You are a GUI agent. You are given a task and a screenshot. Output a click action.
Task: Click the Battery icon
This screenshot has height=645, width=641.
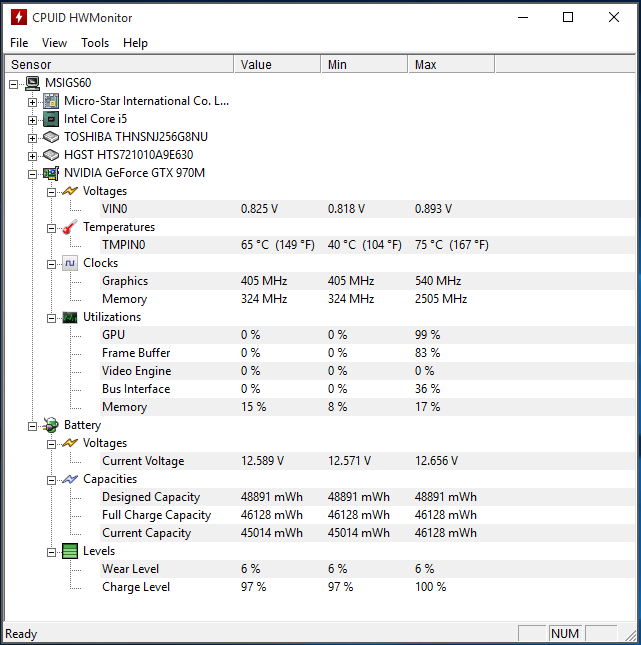pyautogui.click(x=51, y=425)
